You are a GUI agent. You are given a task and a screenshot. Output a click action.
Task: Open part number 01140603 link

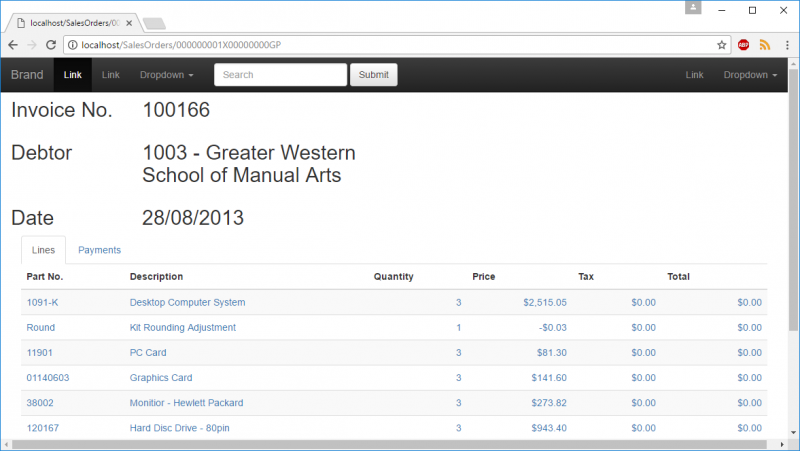[48, 378]
